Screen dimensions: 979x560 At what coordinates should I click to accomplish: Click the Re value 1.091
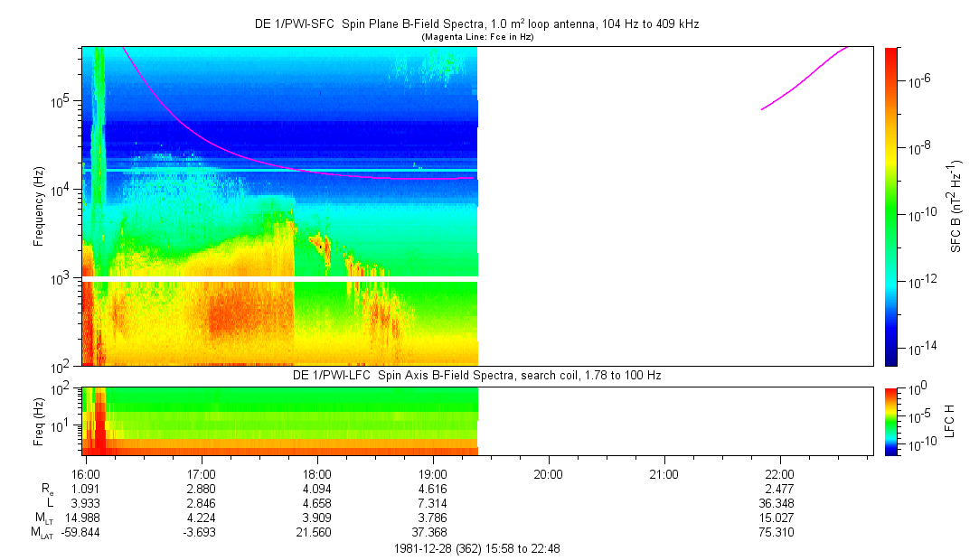86,488
